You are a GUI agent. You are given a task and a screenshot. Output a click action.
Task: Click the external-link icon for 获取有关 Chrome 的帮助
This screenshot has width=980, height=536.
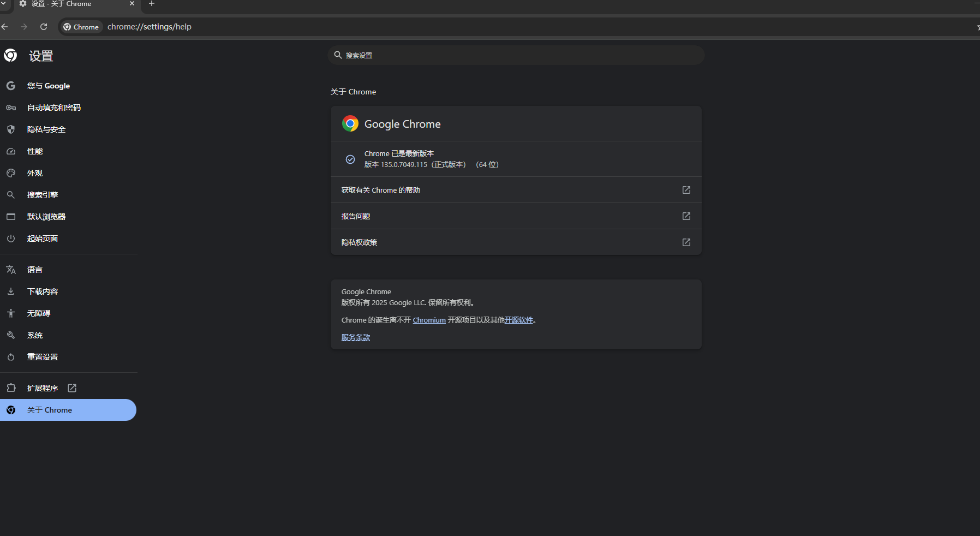(x=686, y=190)
